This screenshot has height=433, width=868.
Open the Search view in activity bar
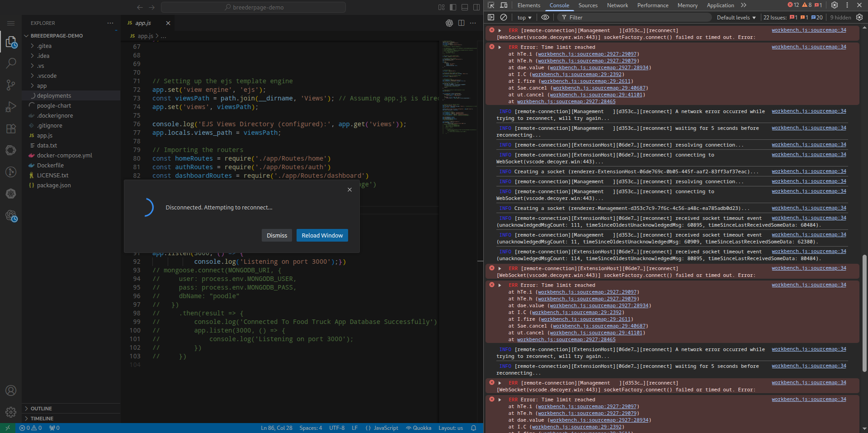[11, 63]
